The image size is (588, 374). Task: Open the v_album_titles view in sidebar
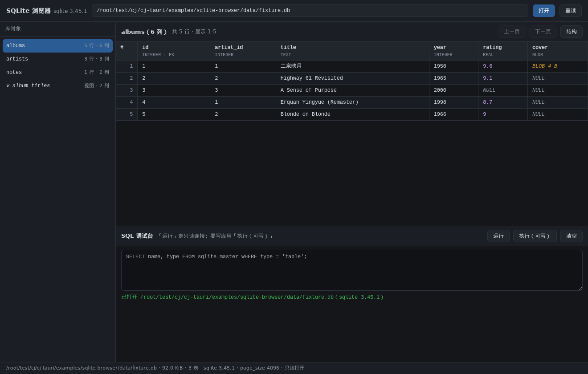57,86
